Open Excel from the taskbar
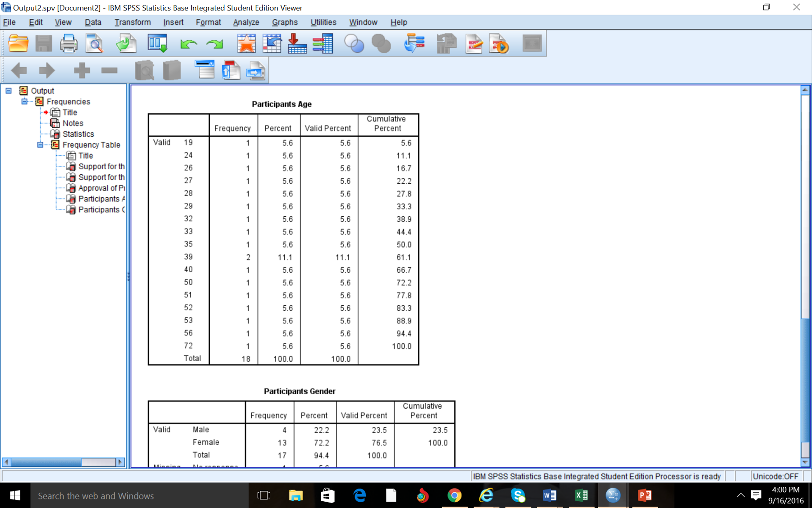Viewport: 812px width, 508px height. click(581, 495)
